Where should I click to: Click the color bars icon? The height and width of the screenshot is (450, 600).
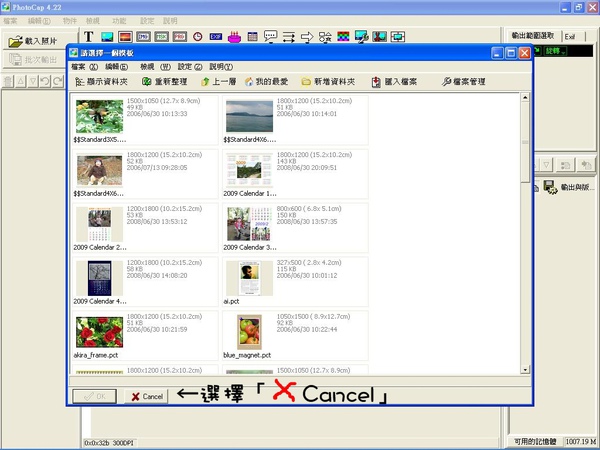[343, 37]
